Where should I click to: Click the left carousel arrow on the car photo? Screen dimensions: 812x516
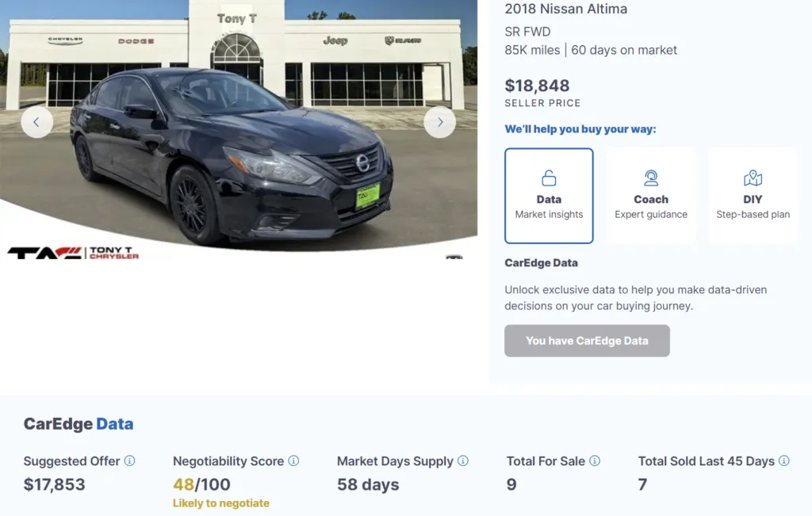click(37, 122)
